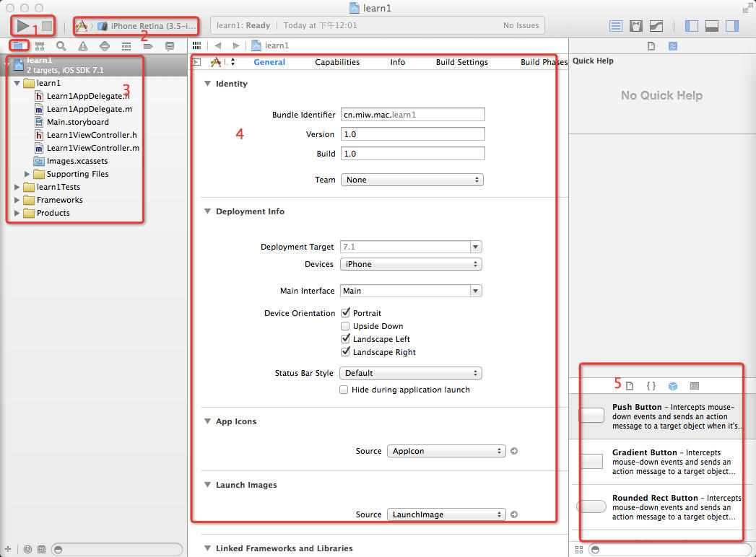
Task: Toggle Landscape Left orientation checkbox
Action: 345,339
